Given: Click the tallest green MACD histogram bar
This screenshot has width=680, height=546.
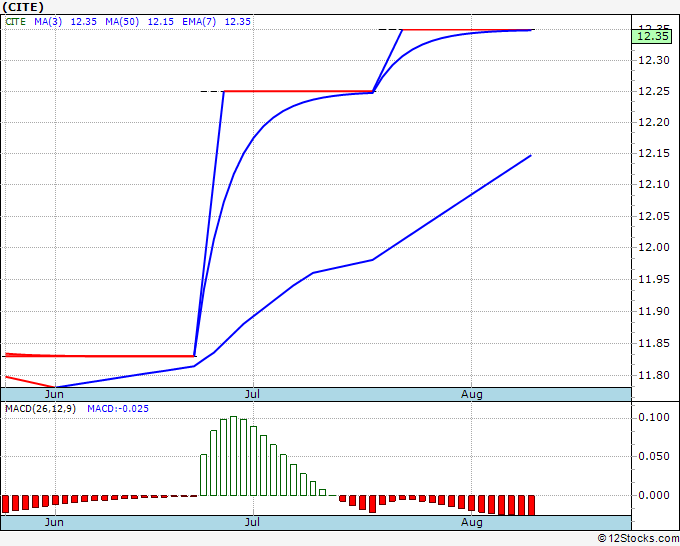Looking at the screenshot, I should click(233, 456).
